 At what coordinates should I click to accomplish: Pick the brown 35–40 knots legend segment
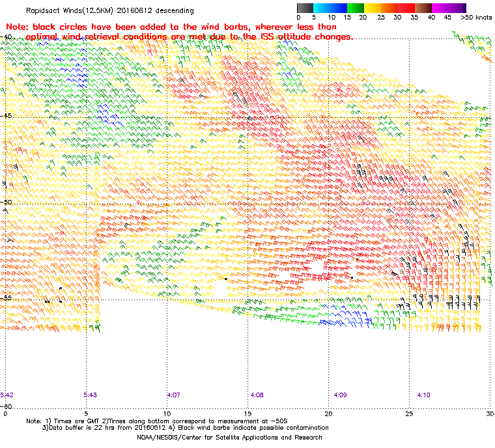(x=423, y=8)
